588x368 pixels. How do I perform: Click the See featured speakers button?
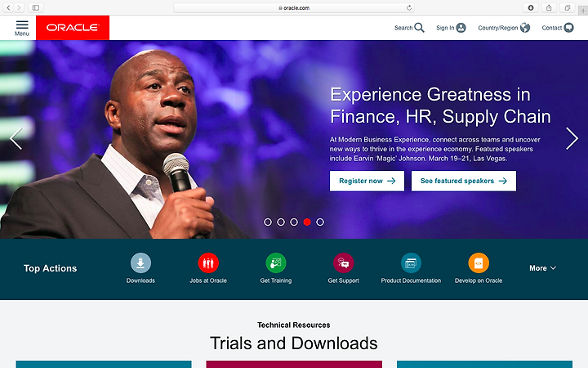click(x=464, y=181)
